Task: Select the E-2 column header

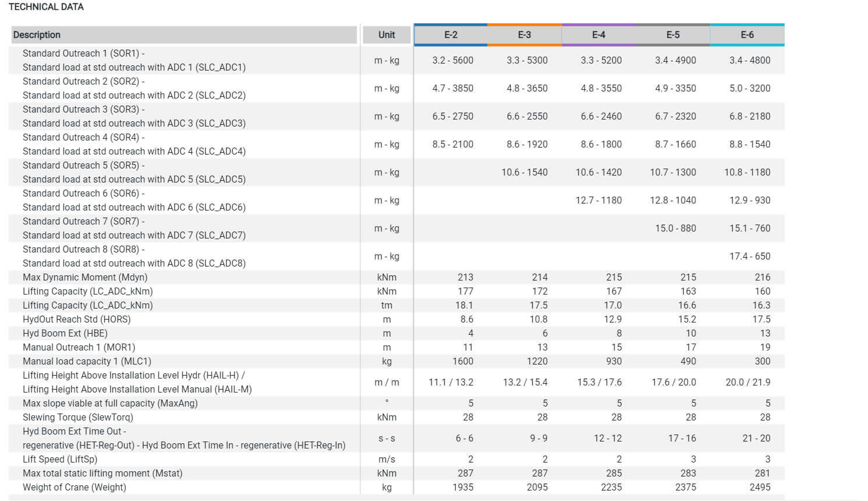Action: click(x=451, y=35)
